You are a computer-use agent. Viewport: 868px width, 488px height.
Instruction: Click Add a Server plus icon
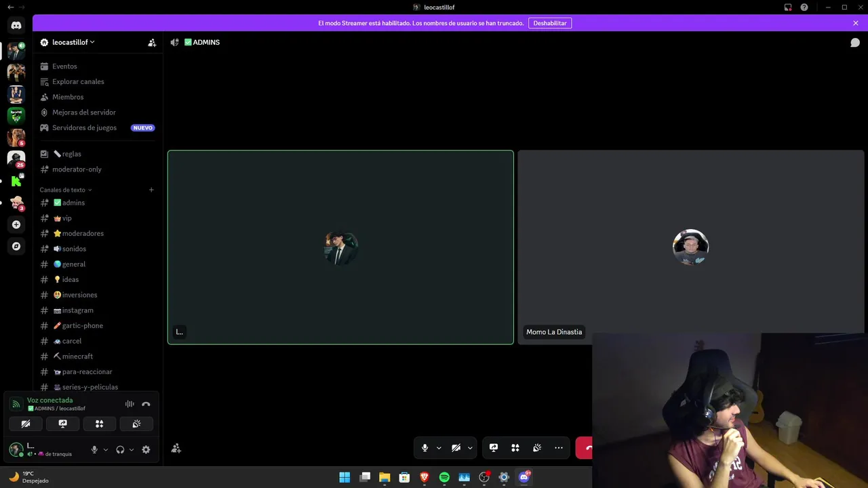pyautogui.click(x=16, y=224)
